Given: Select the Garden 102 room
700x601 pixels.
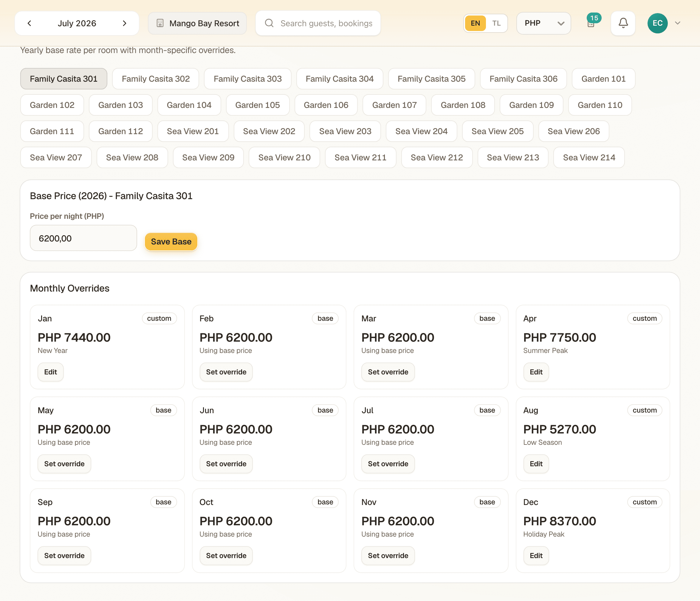Looking at the screenshot, I should pos(52,105).
